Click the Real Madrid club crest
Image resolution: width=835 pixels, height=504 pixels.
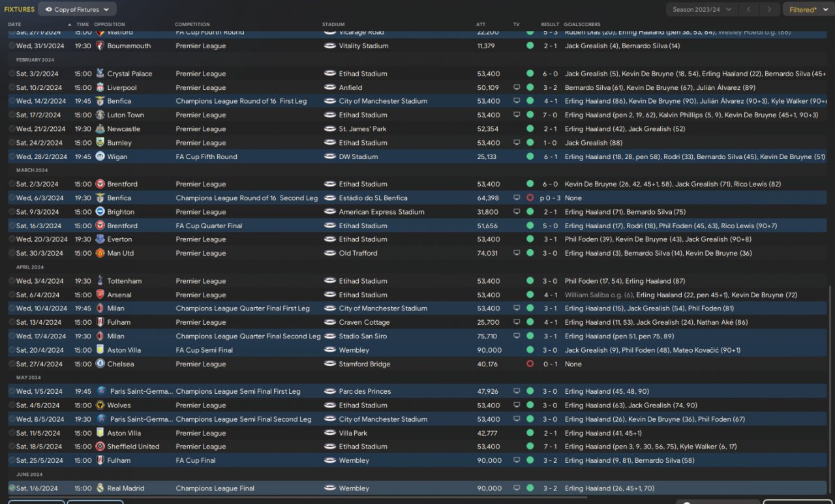[100, 488]
